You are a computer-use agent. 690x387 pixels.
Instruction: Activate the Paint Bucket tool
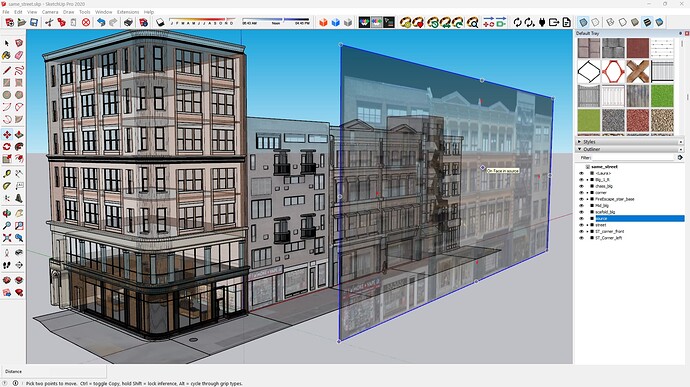pyautogui.click(x=7, y=55)
